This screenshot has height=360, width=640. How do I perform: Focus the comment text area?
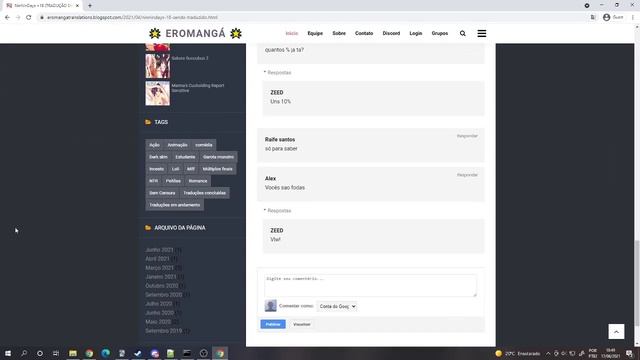point(370,285)
